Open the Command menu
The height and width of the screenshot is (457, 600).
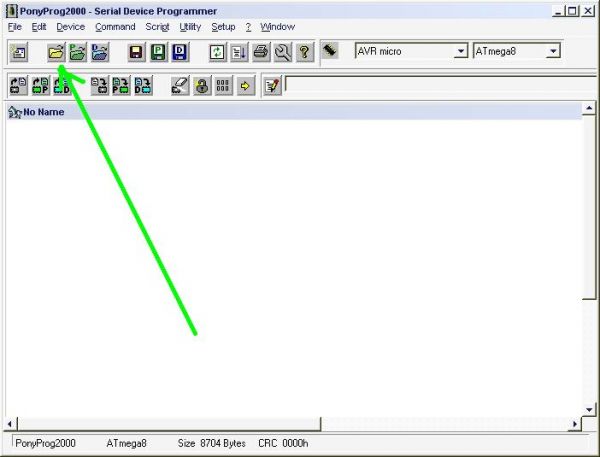115,27
